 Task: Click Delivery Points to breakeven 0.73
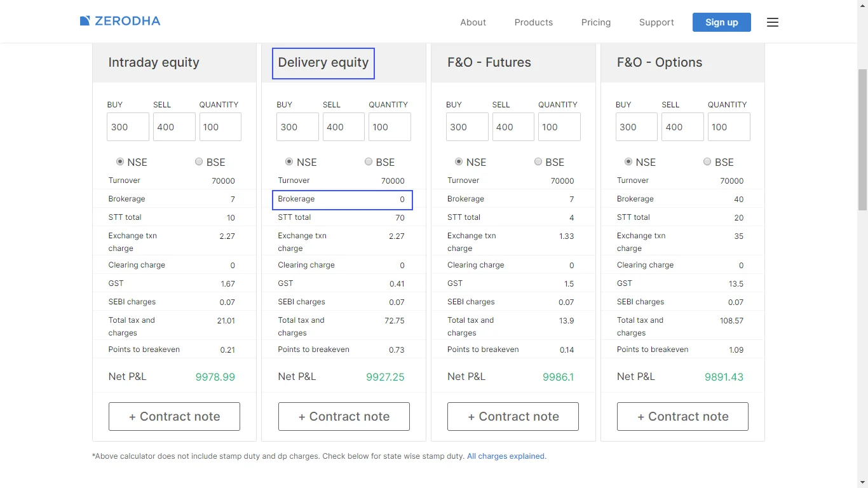click(x=397, y=350)
